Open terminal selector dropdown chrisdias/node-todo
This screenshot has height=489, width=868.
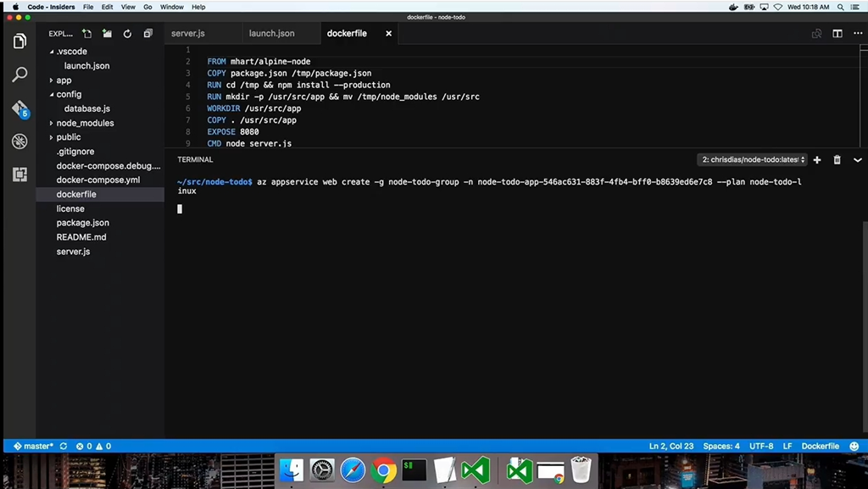[x=752, y=159]
